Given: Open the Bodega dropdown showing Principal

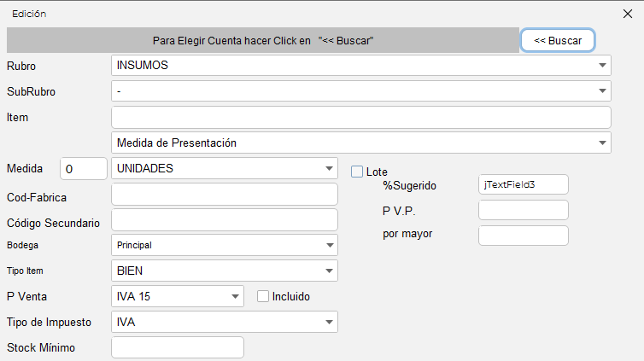Looking at the screenshot, I should pyautogui.click(x=225, y=245).
